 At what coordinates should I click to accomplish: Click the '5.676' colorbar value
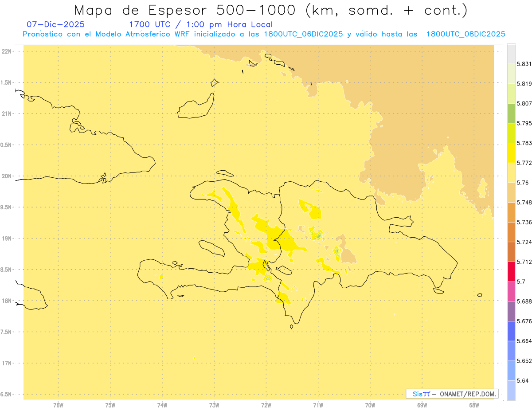tap(524, 321)
